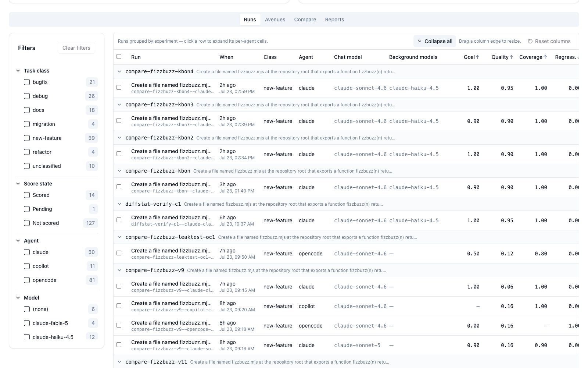Click the Jul 23, 10:37 AM timestamp

(x=237, y=224)
